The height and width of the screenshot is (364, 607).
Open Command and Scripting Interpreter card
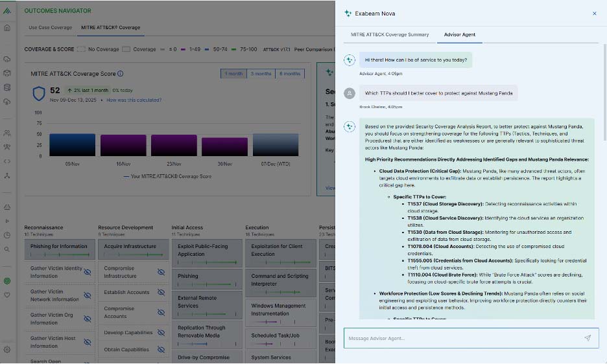[x=281, y=283]
